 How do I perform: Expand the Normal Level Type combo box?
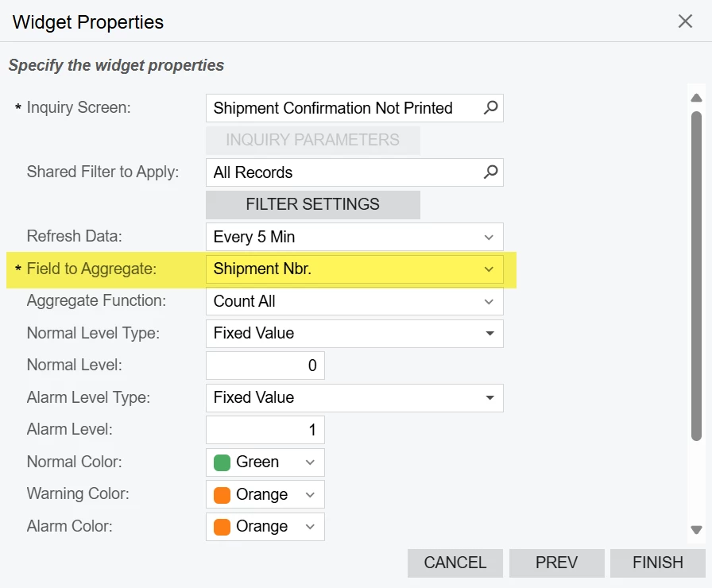pyautogui.click(x=354, y=333)
